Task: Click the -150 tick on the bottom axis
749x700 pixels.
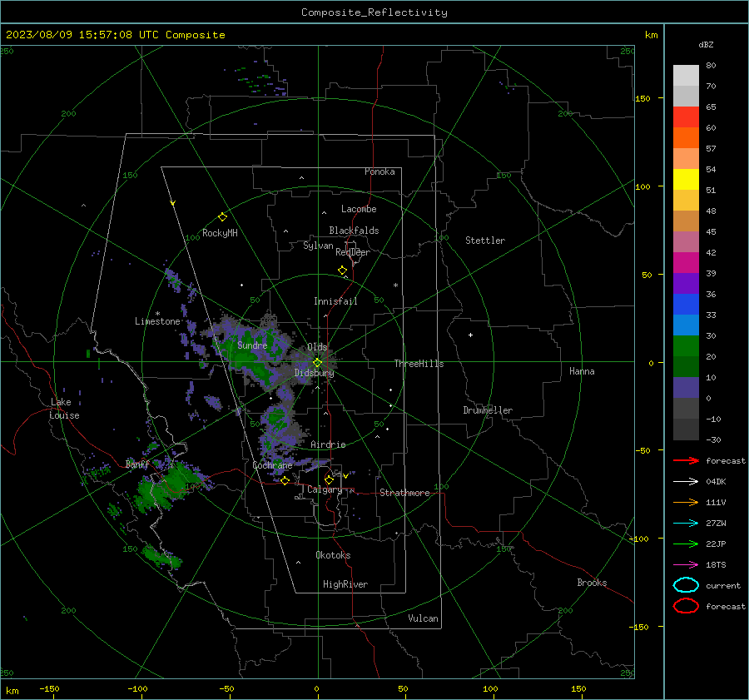Action: click(49, 688)
